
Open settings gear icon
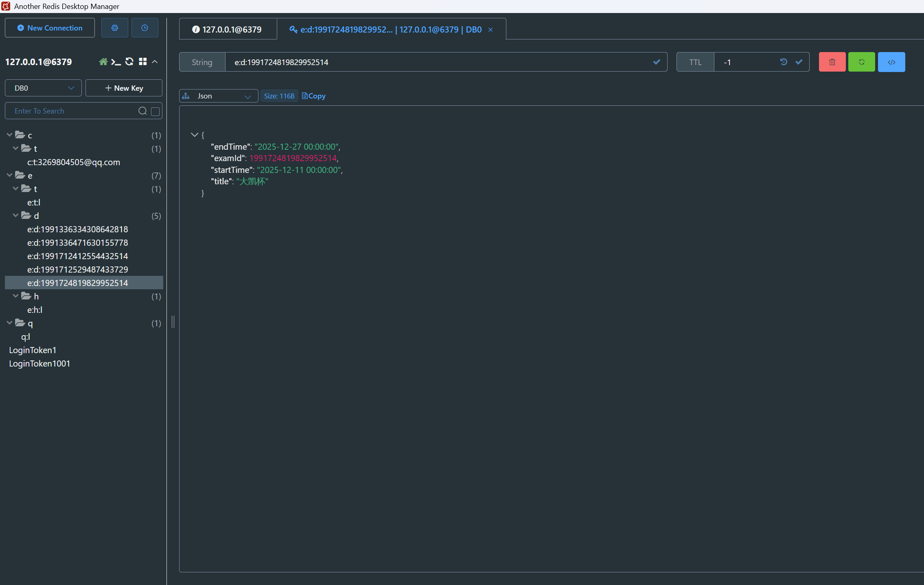click(114, 28)
